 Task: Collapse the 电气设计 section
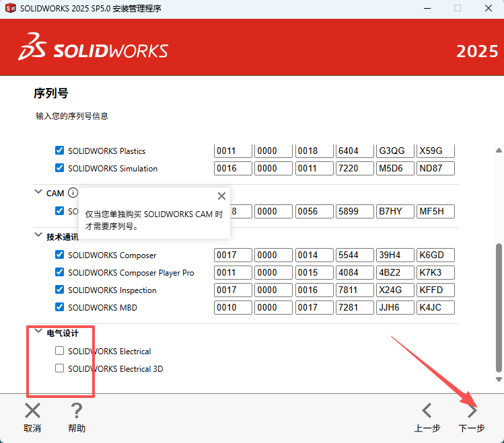point(38,331)
